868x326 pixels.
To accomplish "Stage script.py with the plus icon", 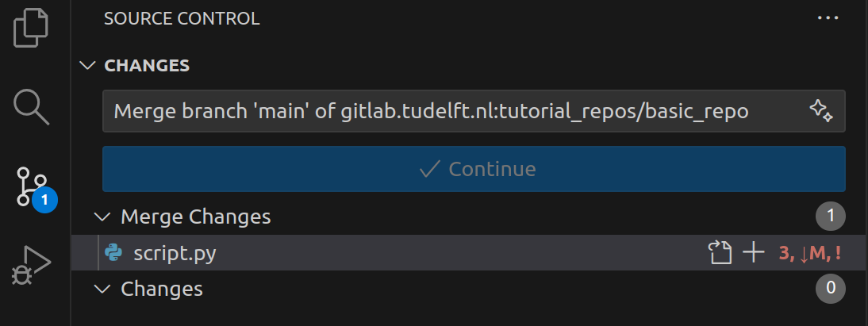I will pyautogui.click(x=752, y=253).
